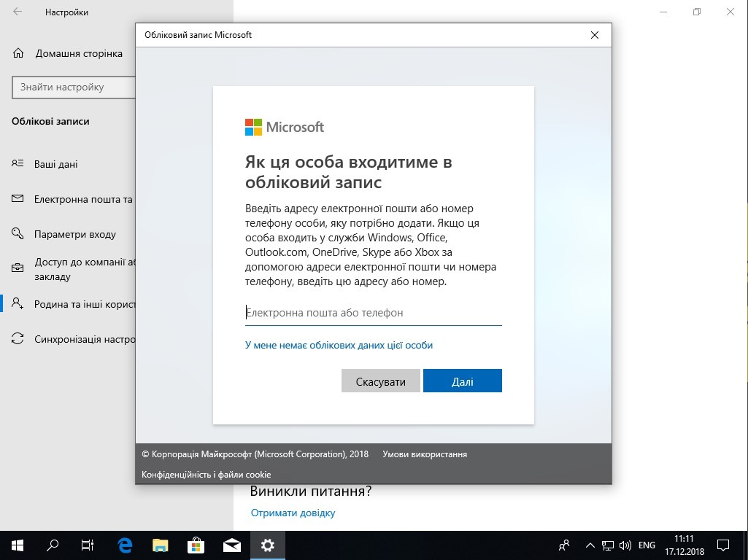Image resolution: width=748 pixels, height=560 pixels.
Task: Select Family & other users person icon
Action: click(x=18, y=303)
